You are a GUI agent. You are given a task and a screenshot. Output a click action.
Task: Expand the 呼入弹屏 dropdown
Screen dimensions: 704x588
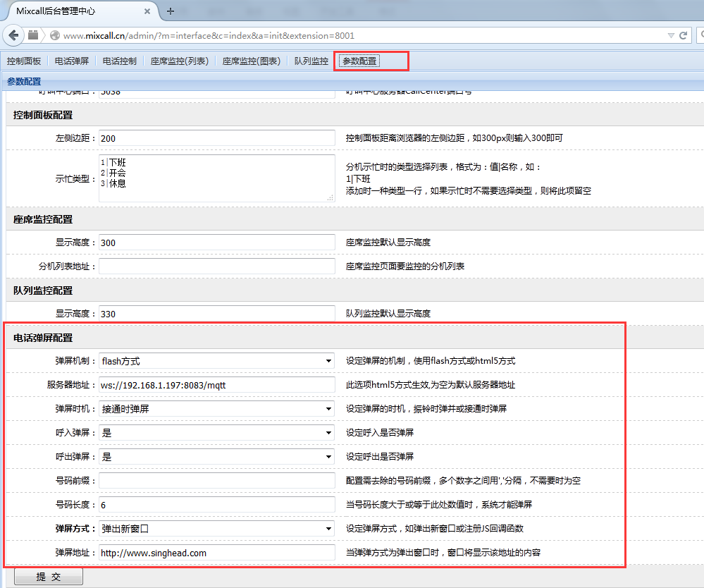click(216, 433)
